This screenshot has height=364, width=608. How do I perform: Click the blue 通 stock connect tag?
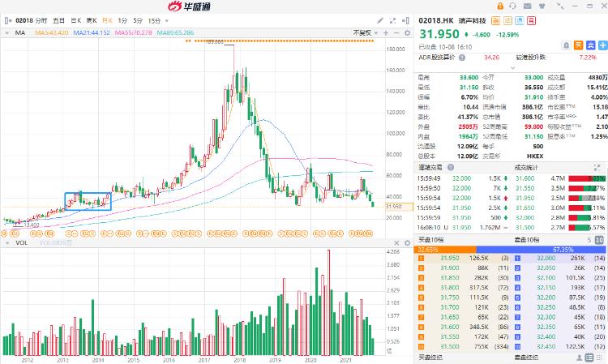(520, 20)
